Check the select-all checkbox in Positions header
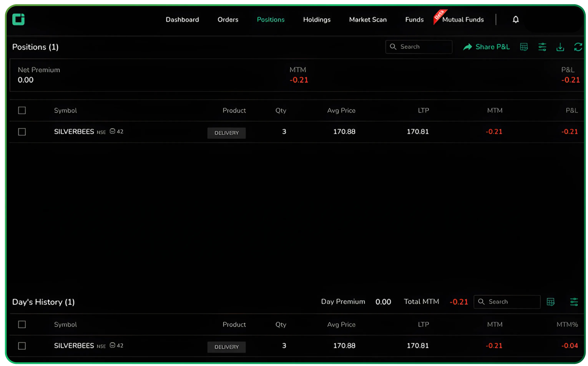This screenshot has width=588, height=366. pyautogui.click(x=22, y=110)
